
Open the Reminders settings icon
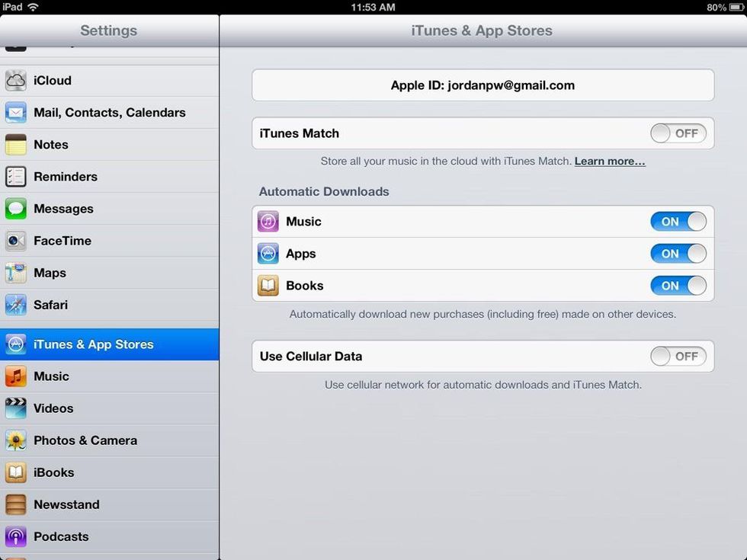16,177
